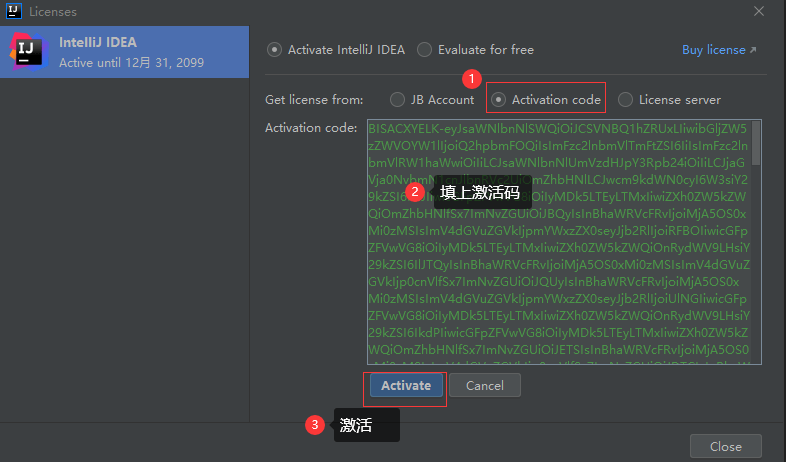This screenshot has width=786, height=462.
Task: Choose the Evaluate for free option
Action: click(425, 50)
